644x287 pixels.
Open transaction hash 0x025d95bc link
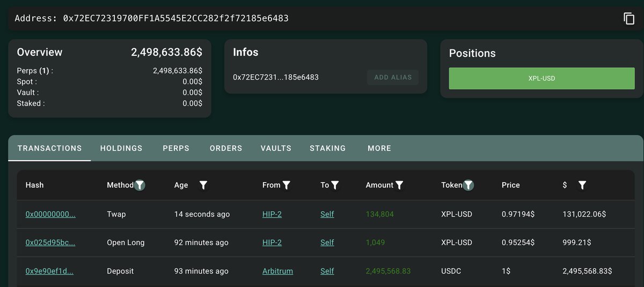(x=50, y=242)
